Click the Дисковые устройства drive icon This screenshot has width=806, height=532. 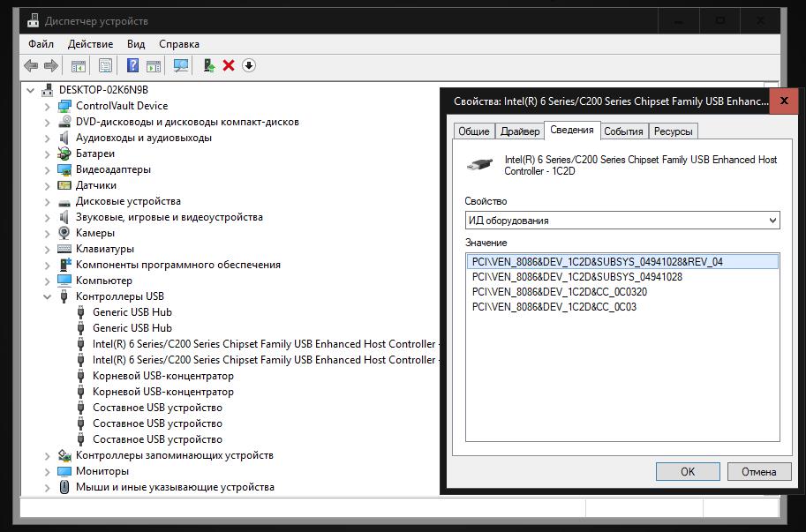64,202
